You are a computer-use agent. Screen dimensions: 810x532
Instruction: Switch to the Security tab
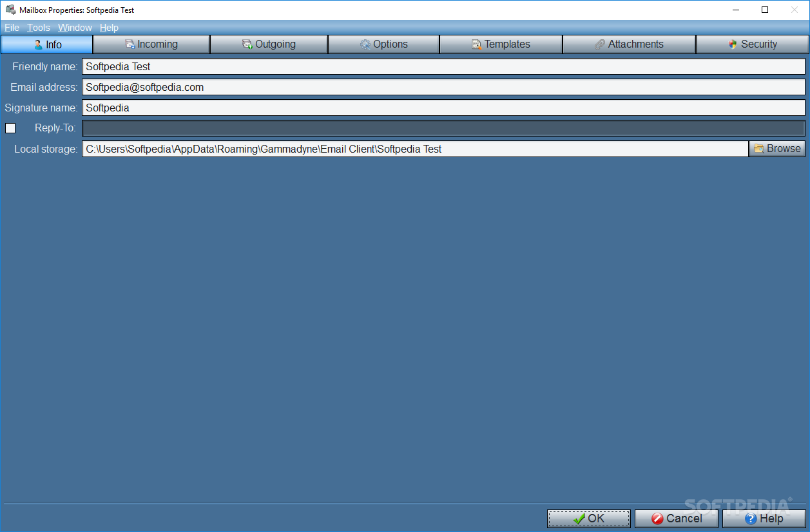tap(753, 44)
